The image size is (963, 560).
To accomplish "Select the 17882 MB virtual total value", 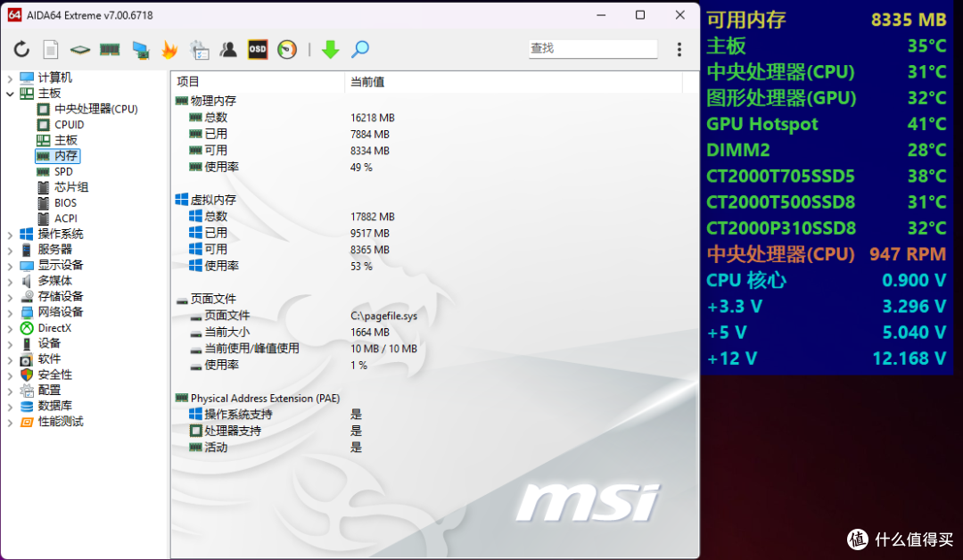I will (x=372, y=217).
